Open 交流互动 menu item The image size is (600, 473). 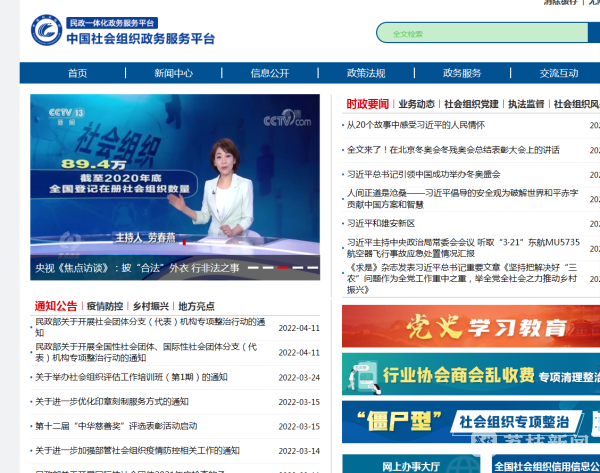coord(559,73)
